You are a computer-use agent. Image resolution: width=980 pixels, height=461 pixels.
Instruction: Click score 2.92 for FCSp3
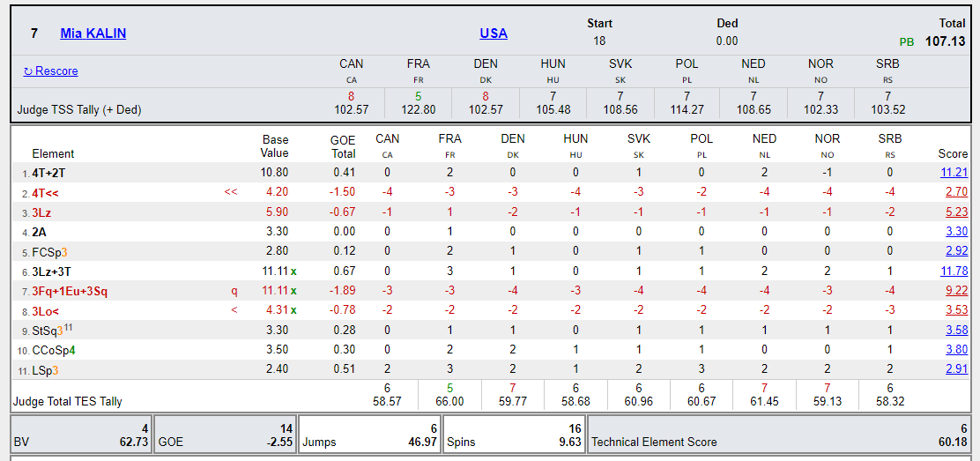click(954, 252)
